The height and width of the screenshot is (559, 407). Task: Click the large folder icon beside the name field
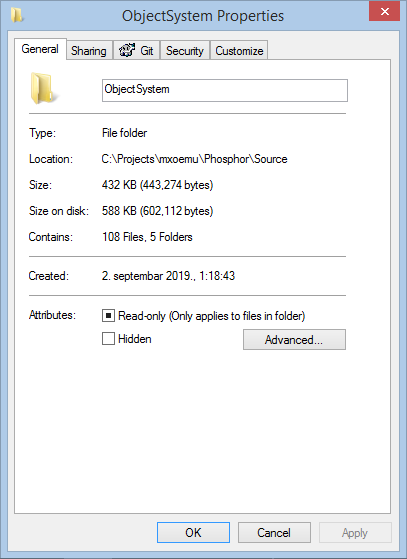click(x=43, y=88)
